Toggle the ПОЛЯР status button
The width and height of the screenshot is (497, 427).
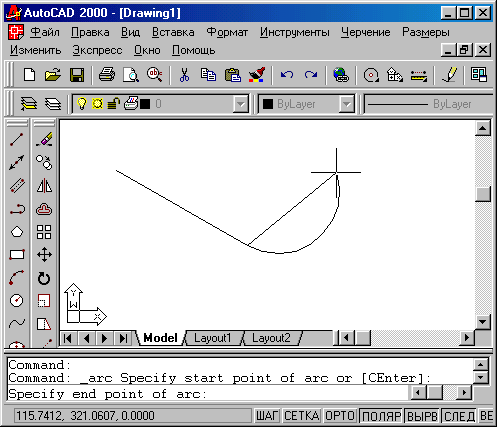381,416
